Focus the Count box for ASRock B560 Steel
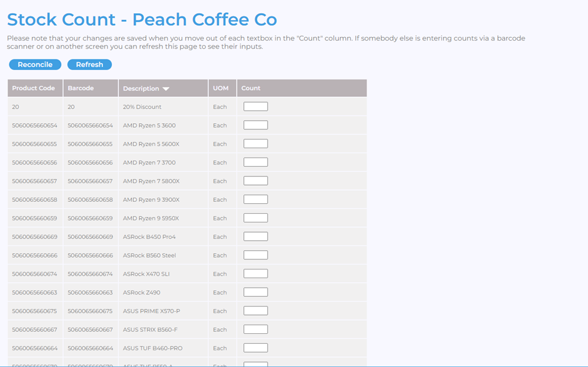This screenshot has width=588, height=367. pos(256,255)
